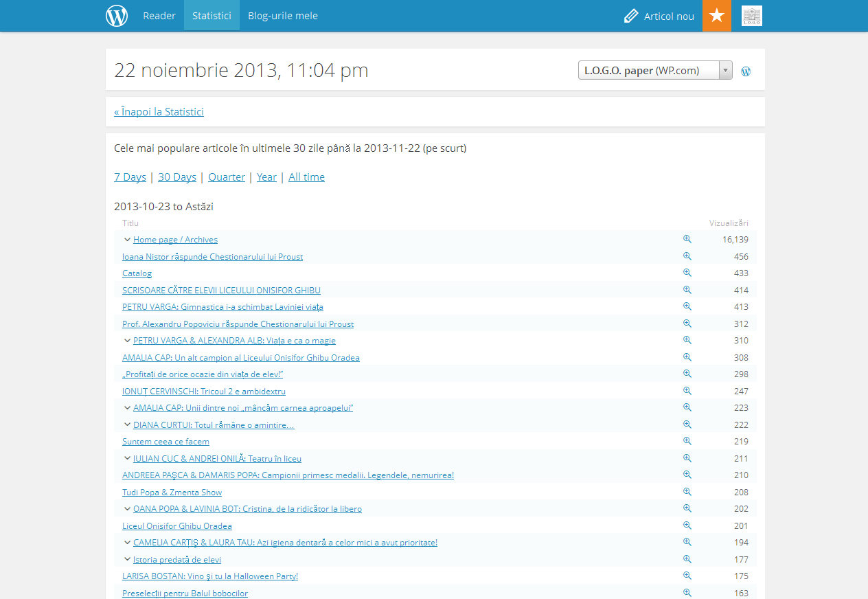The image size is (868, 599).
Task: Open the Blog-urile mele menu item
Action: coord(282,16)
